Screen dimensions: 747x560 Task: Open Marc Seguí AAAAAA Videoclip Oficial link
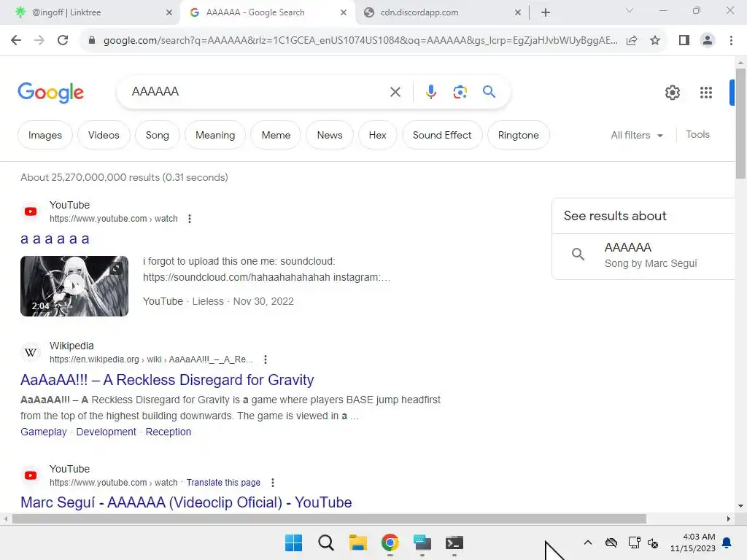coord(186,502)
